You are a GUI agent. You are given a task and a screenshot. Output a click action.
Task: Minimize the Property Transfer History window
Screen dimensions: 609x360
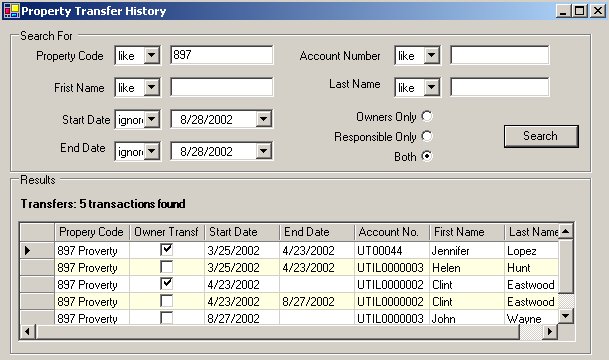coord(563,10)
